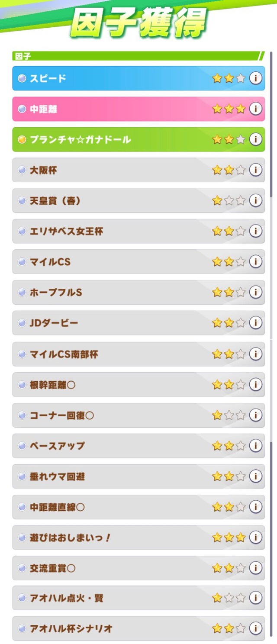Click the vertical scrollbar of factor list

[271, 346]
